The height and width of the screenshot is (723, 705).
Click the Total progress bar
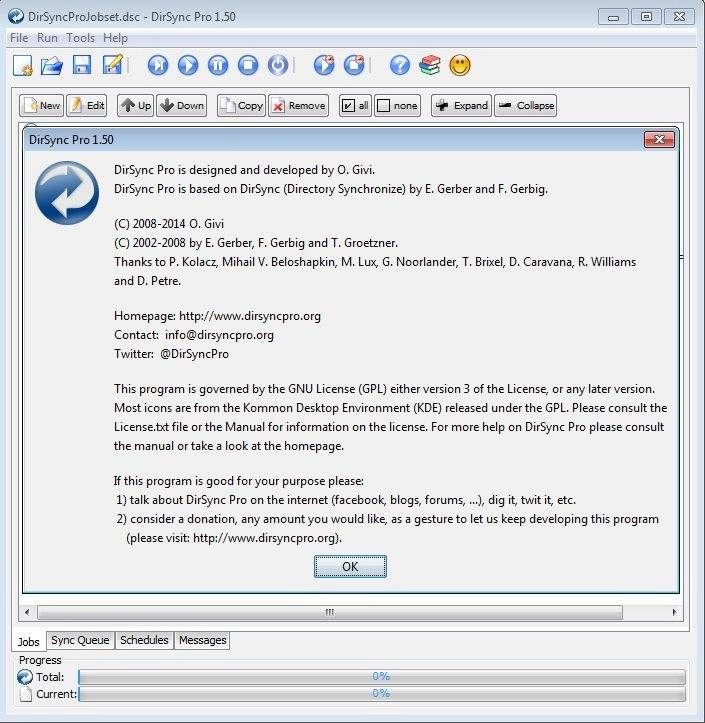click(382, 676)
